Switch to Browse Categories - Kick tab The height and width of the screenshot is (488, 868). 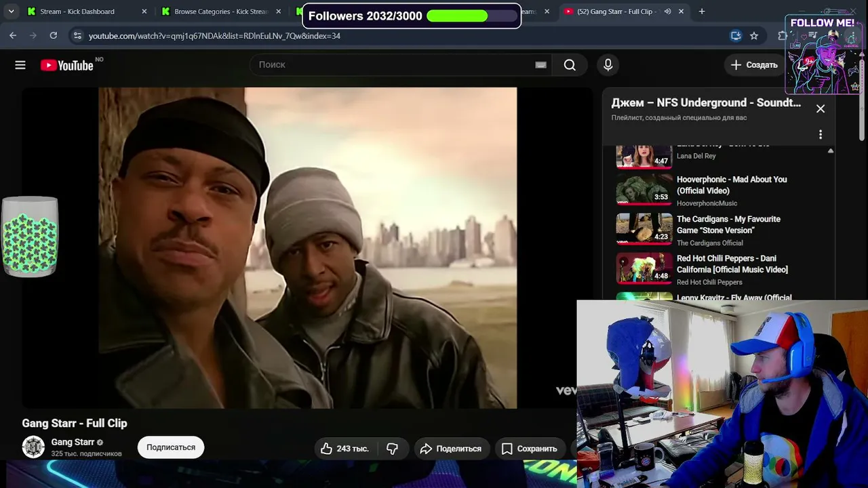(221, 12)
